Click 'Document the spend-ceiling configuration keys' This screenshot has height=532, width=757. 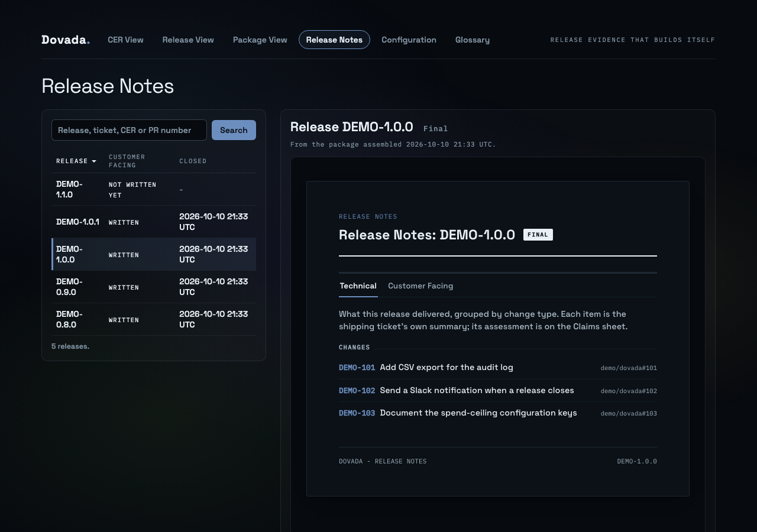point(478,413)
